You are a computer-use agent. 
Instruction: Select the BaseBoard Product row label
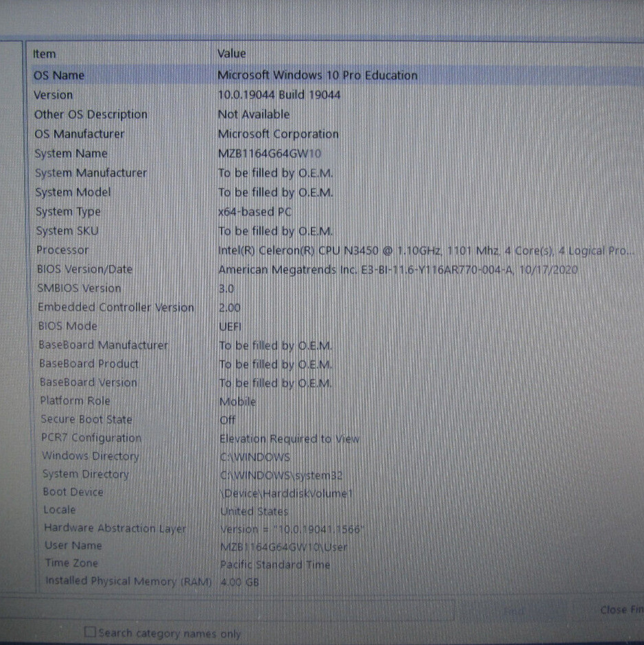(x=89, y=364)
